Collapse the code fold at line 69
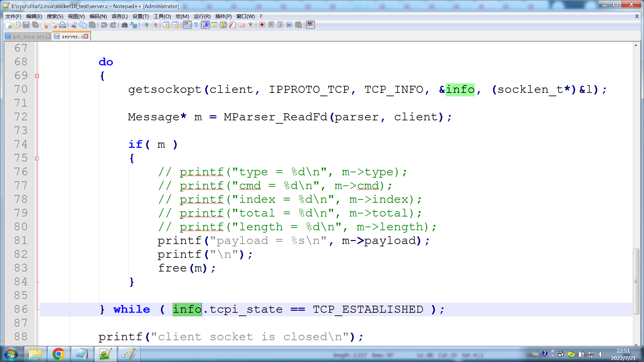Viewport: 644px width, 362px height. coord(37,76)
